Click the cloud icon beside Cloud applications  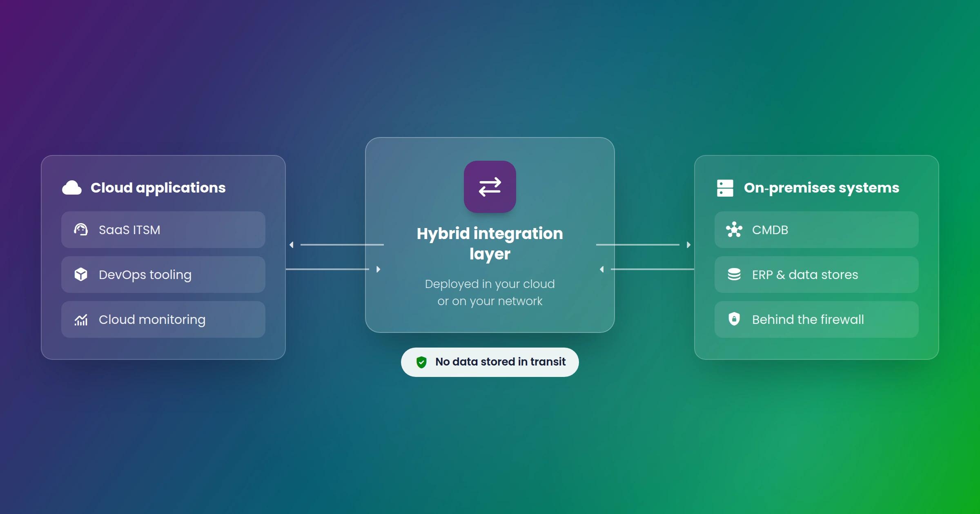(72, 188)
